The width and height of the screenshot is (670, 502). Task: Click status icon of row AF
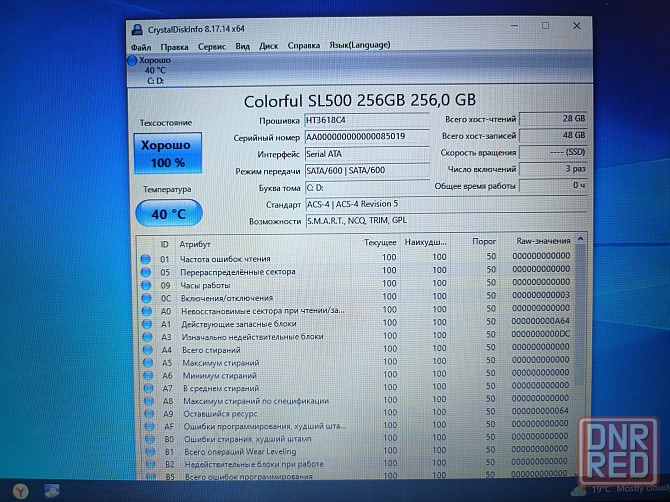pyautogui.click(x=149, y=426)
